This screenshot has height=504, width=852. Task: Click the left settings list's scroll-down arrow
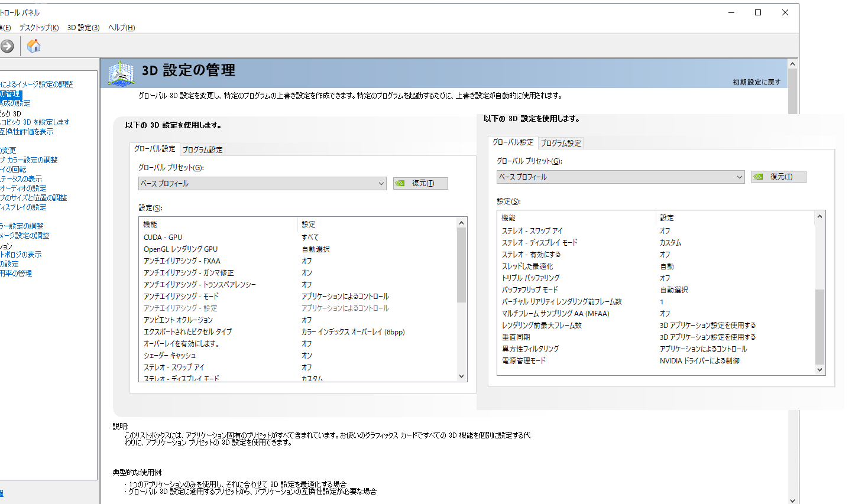tap(462, 376)
